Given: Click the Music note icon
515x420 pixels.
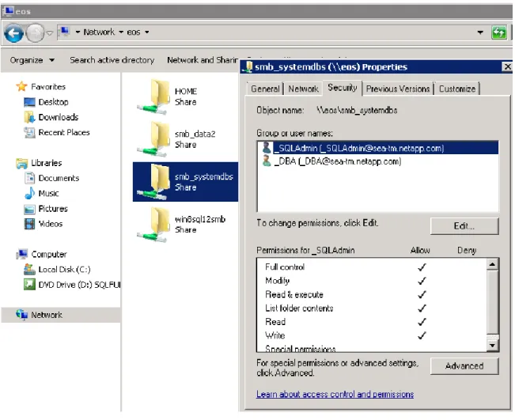Looking at the screenshot, I should pyautogui.click(x=29, y=193).
